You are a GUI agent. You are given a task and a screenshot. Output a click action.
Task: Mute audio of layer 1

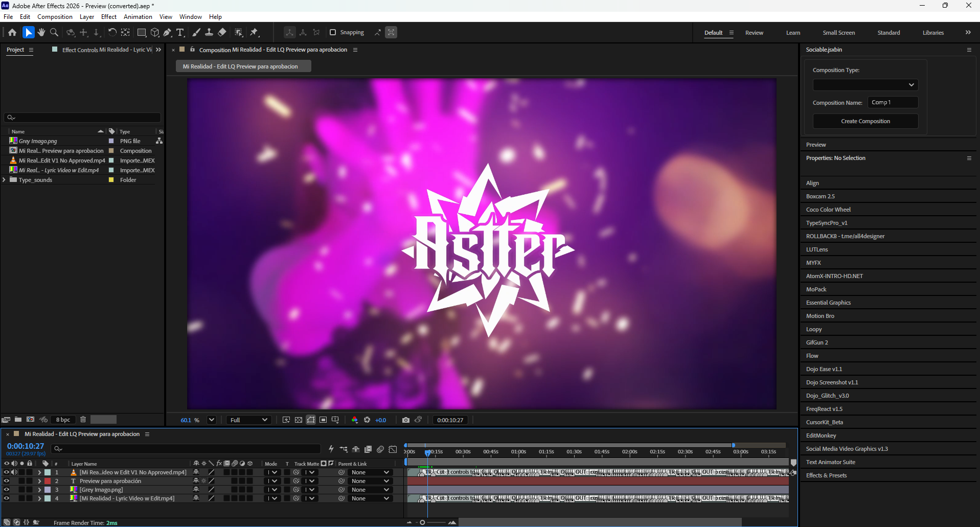pos(14,472)
